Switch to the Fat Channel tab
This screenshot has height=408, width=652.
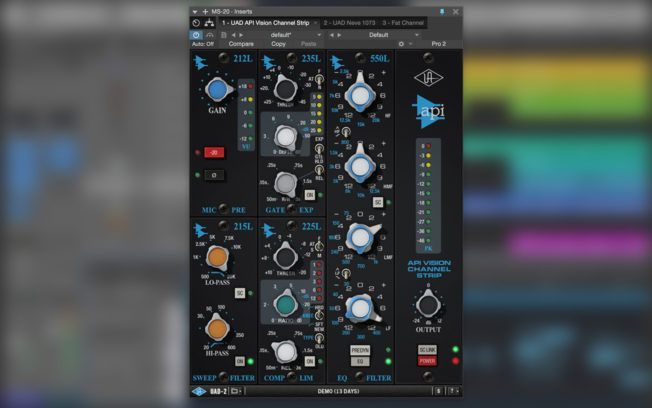pos(403,23)
